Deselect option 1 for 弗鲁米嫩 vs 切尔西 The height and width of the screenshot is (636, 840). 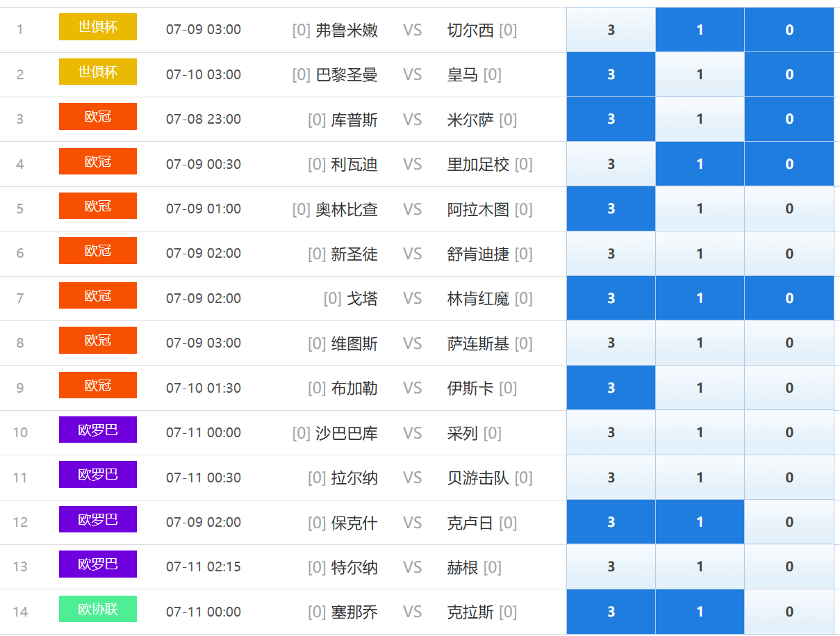click(700, 30)
